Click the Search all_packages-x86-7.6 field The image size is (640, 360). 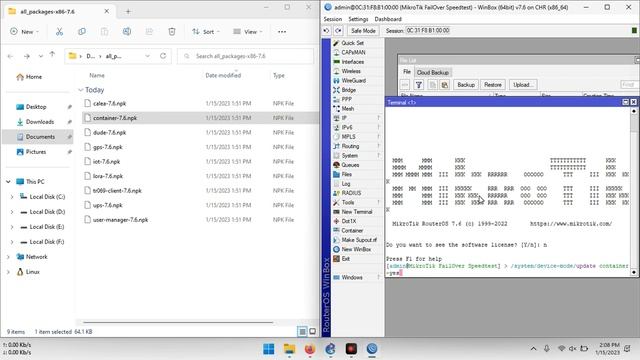point(246,56)
